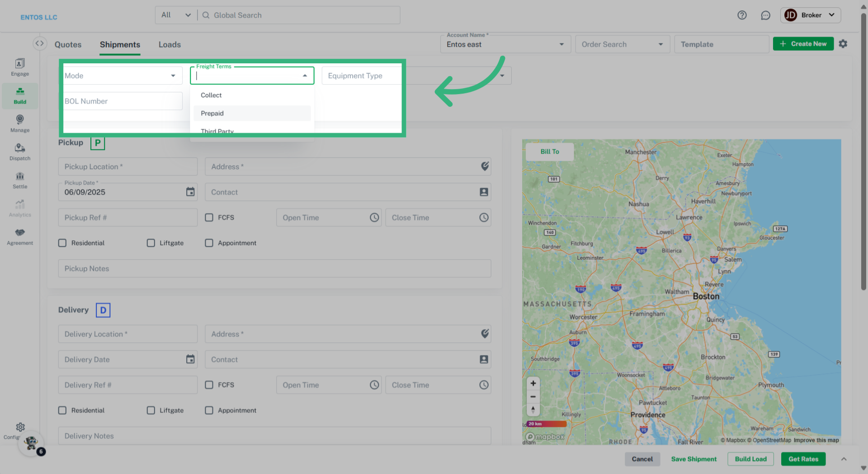Viewport: 868px width, 474px height.
Task: Open the Agreement sidebar section
Action: pyautogui.click(x=20, y=237)
